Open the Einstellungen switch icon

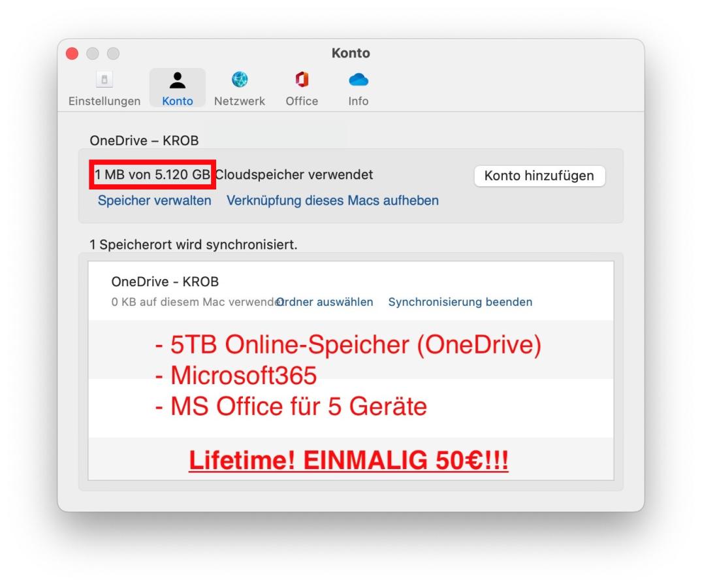pos(104,80)
